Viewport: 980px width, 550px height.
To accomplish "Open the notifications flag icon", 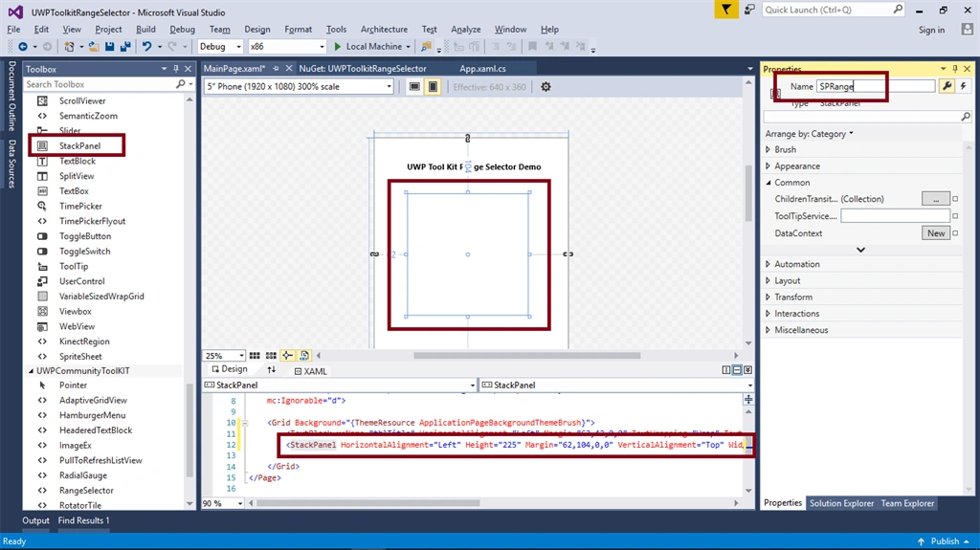I will tap(725, 10).
